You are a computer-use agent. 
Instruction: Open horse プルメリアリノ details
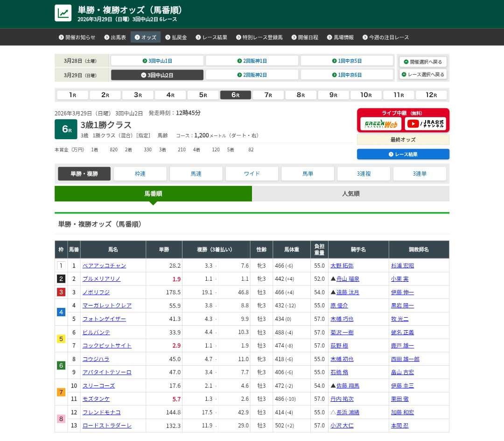pos(101,279)
